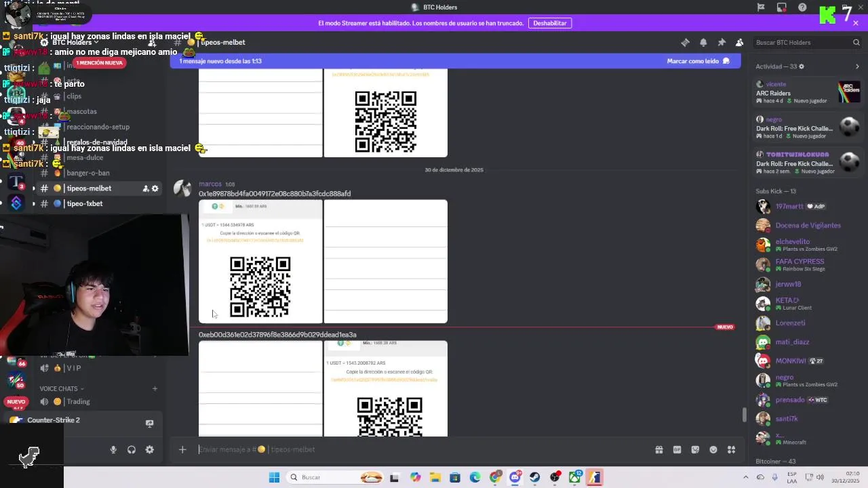Click Marcar como leído button
The image size is (868, 488).
point(698,61)
